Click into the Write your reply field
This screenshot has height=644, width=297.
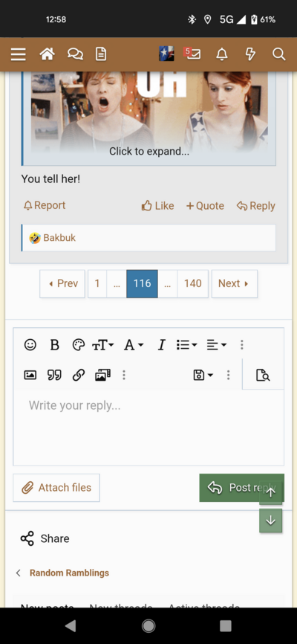(148, 427)
